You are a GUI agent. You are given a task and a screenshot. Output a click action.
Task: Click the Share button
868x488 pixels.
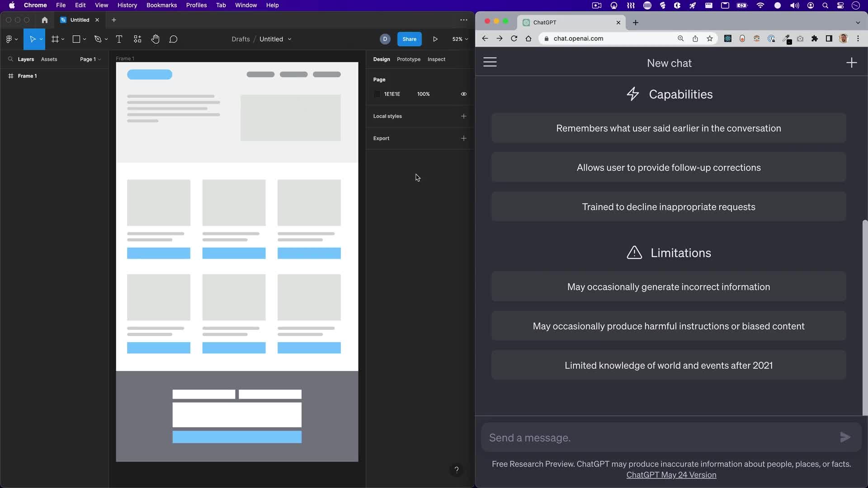tap(409, 39)
